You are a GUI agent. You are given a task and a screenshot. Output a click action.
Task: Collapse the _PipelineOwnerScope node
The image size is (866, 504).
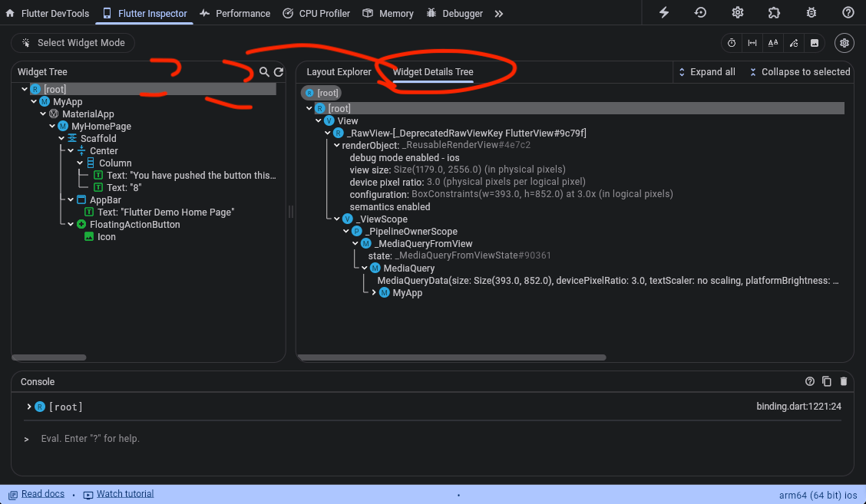[x=346, y=232]
